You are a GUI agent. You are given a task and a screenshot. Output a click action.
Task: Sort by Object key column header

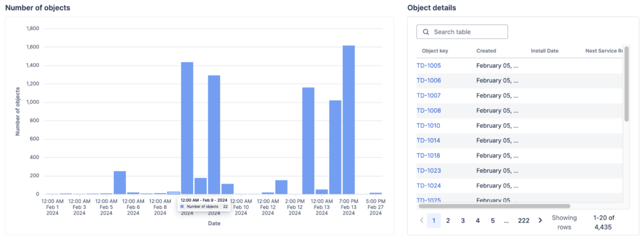(x=435, y=51)
